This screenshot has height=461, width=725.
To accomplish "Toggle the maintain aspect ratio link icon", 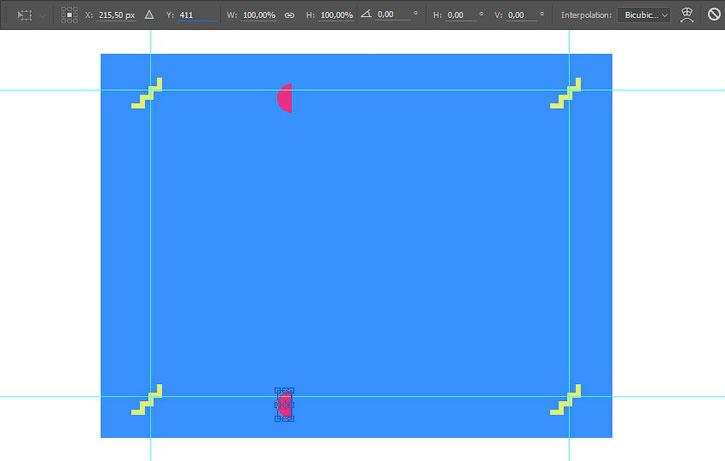I will click(289, 15).
